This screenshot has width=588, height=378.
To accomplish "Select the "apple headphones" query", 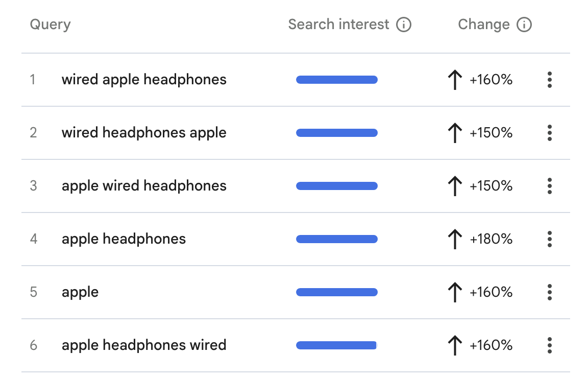I will pyautogui.click(x=124, y=239).
